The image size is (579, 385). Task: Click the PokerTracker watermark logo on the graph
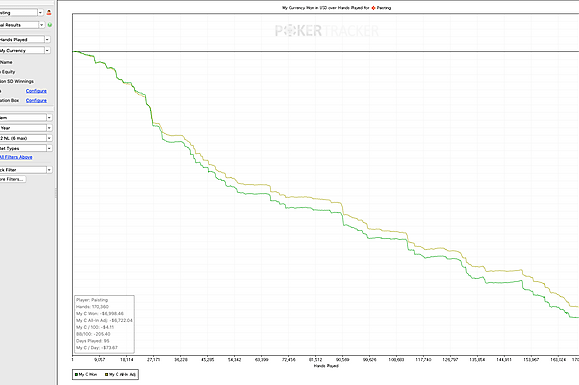[327, 31]
